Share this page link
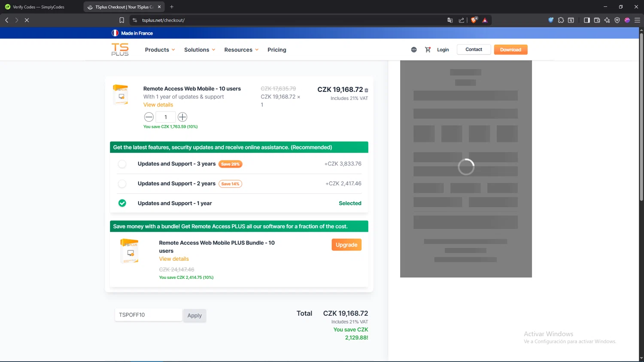The height and width of the screenshot is (362, 644). (462, 20)
